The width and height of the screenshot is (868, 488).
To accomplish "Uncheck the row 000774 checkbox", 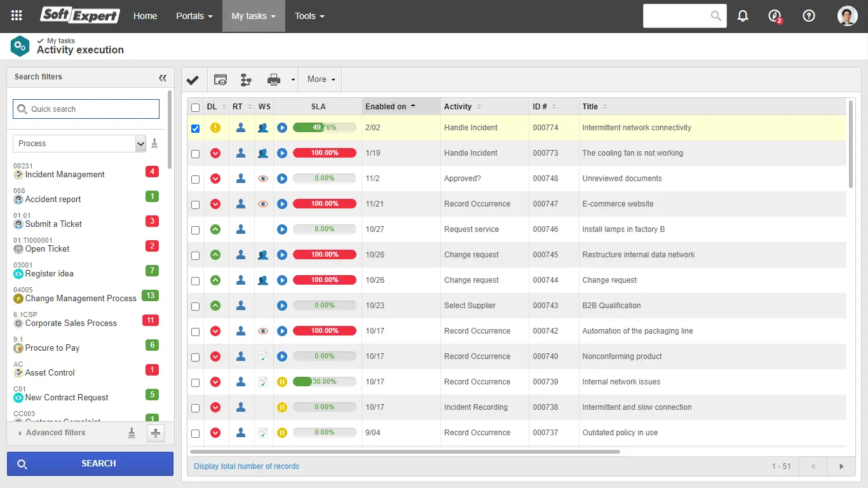I will click(x=196, y=128).
